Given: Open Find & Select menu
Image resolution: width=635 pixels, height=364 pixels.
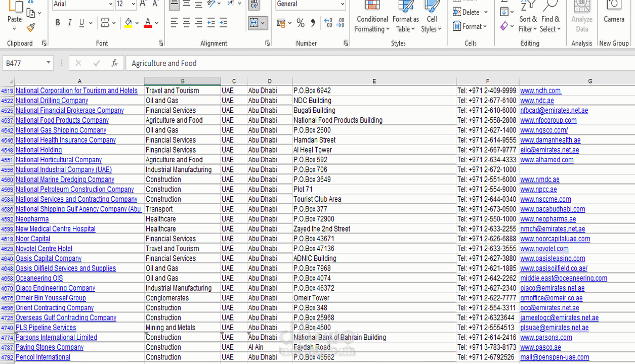Looking at the screenshot, I should tap(551, 17).
